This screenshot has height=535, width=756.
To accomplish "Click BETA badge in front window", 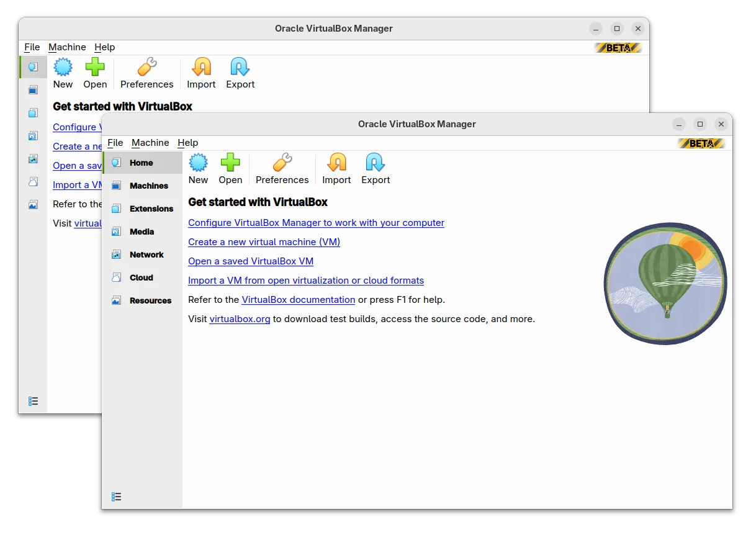I will (701, 143).
